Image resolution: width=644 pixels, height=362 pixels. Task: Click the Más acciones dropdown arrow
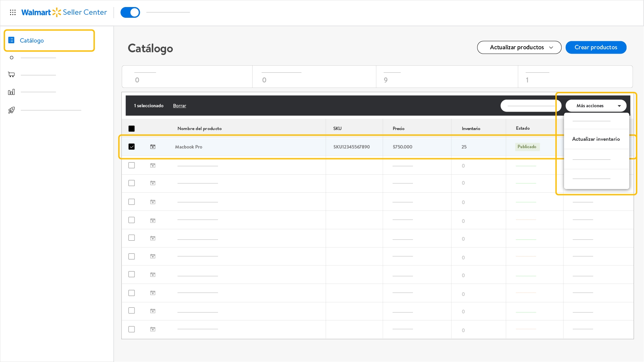click(x=619, y=106)
